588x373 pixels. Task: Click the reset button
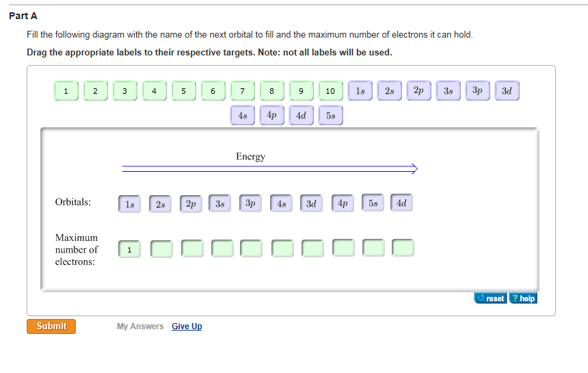pos(490,298)
